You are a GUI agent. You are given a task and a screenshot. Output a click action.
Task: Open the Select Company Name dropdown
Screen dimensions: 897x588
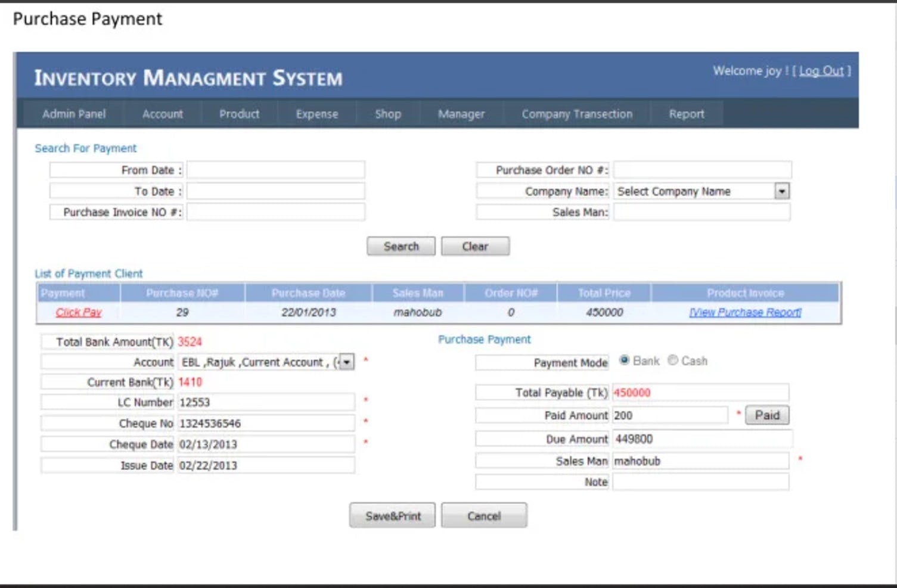783,191
